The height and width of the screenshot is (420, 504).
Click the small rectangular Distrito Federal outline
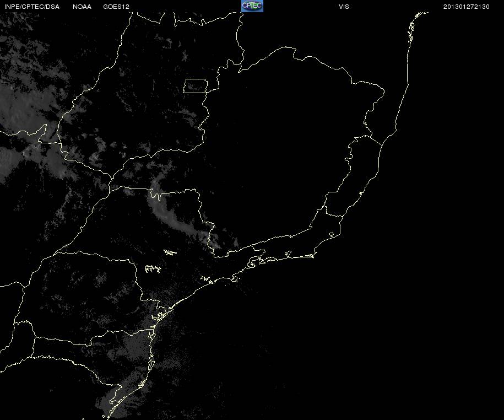coord(196,86)
